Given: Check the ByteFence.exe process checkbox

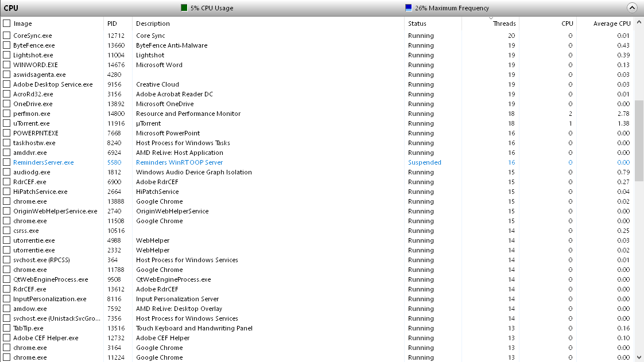Looking at the screenshot, I should [x=7, y=45].
